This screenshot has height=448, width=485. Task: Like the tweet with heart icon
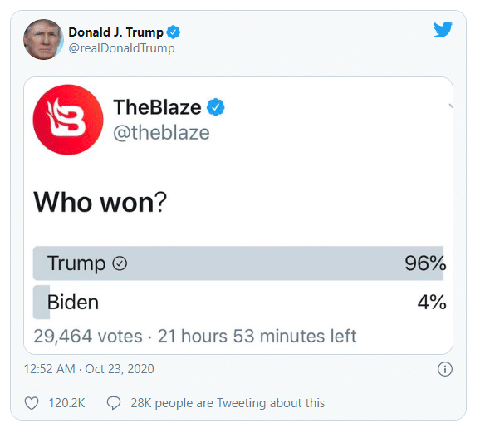pyautogui.click(x=32, y=403)
